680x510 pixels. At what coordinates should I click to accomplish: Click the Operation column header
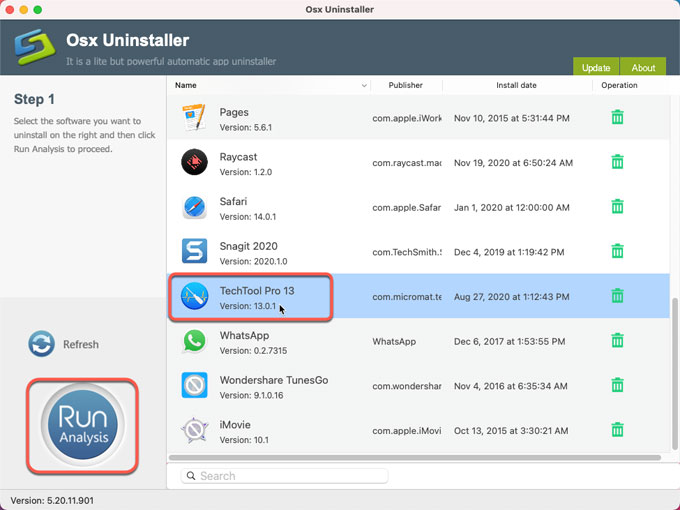tap(619, 85)
